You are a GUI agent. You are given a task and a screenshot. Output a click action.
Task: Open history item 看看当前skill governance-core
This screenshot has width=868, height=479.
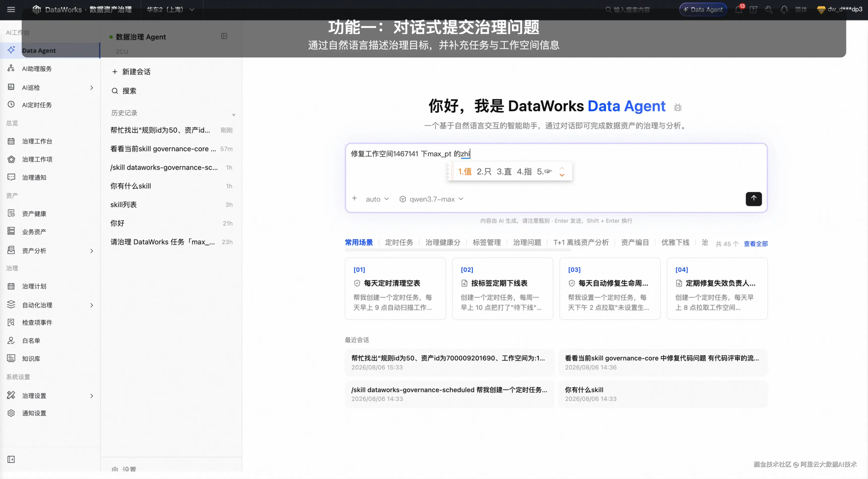tap(172, 149)
